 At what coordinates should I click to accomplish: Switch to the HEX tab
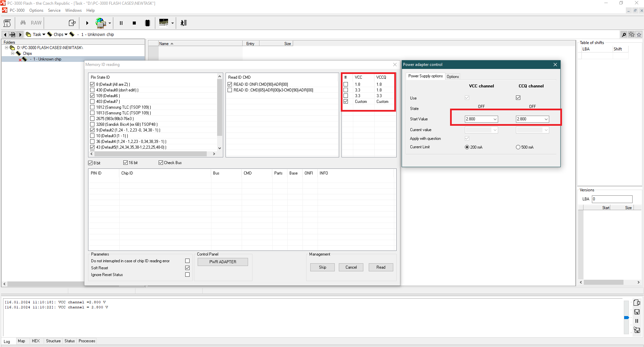[x=36, y=341]
